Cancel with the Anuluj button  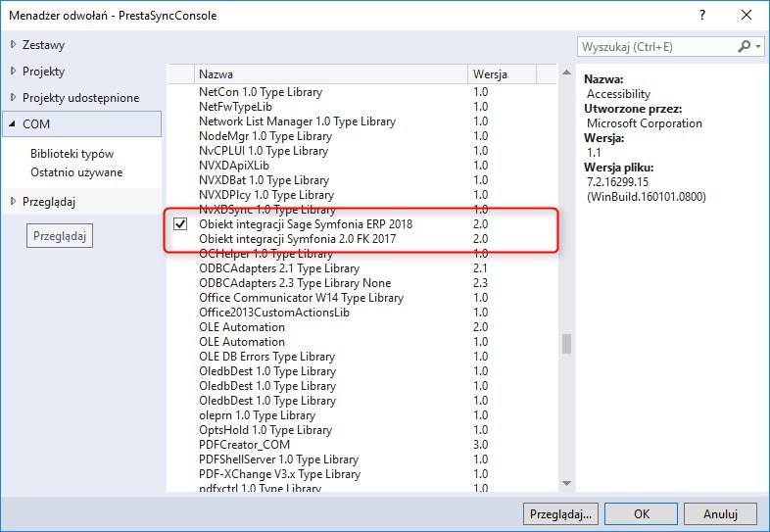point(720,514)
